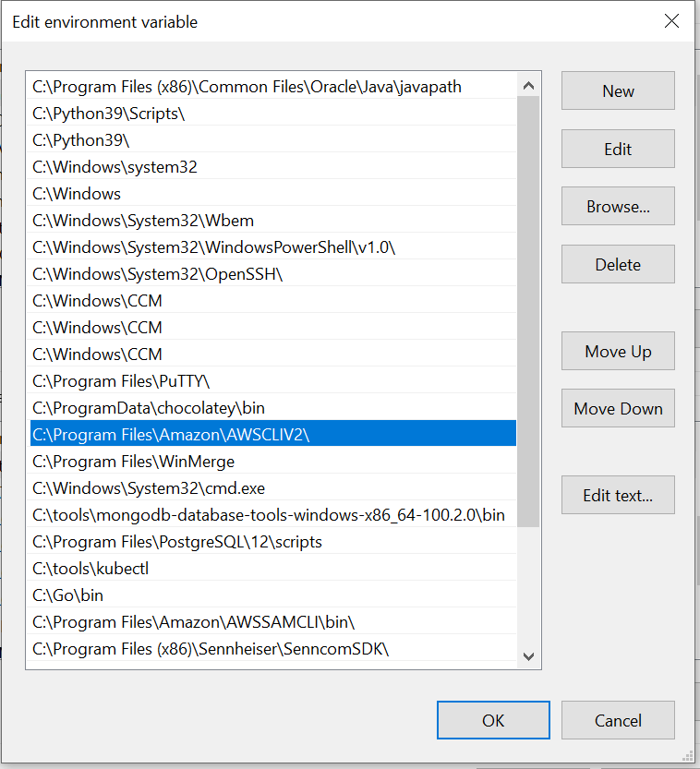The height and width of the screenshot is (769, 700).
Task: Move the selected path up
Action: pos(617,351)
